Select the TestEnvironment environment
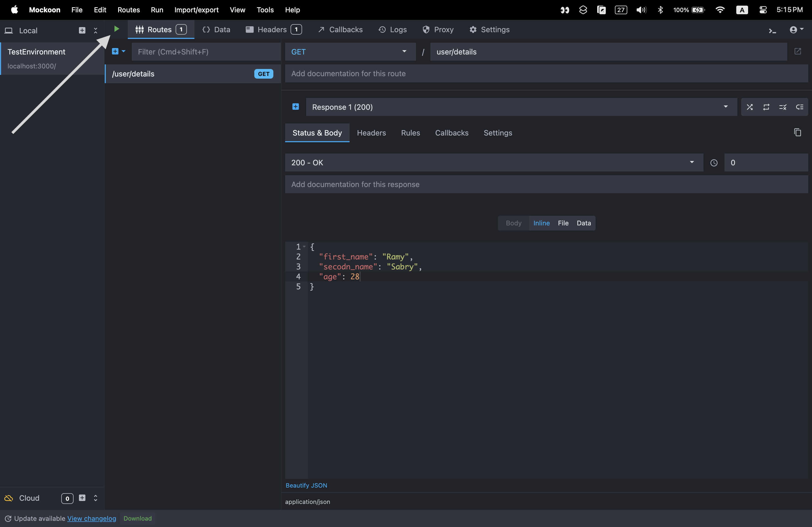Image resolution: width=812 pixels, height=527 pixels. [52, 59]
